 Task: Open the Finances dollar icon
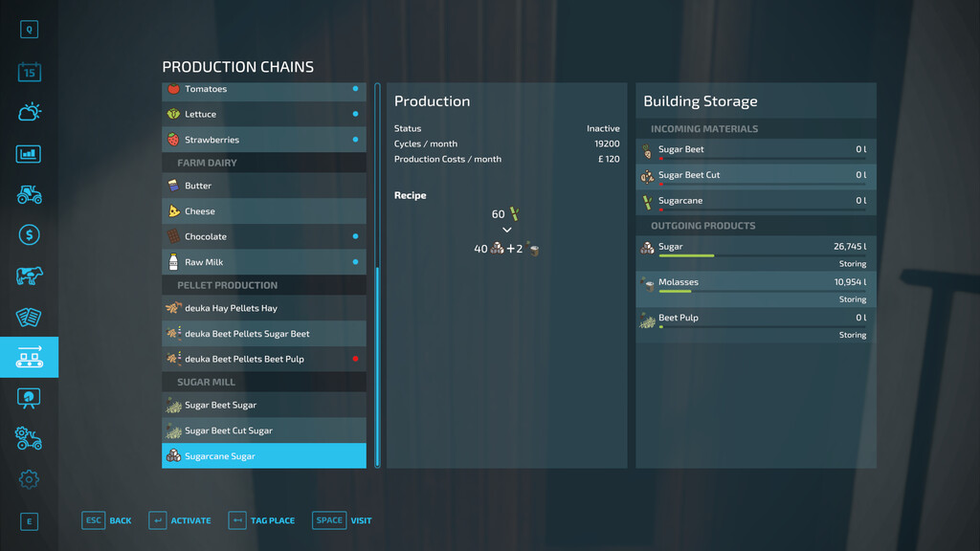pos(30,232)
